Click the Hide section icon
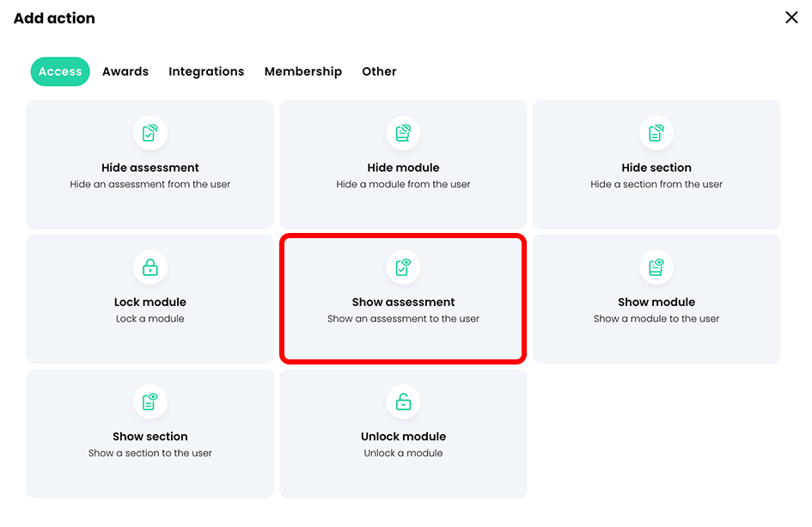812x527 pixels. click(656, 133)
